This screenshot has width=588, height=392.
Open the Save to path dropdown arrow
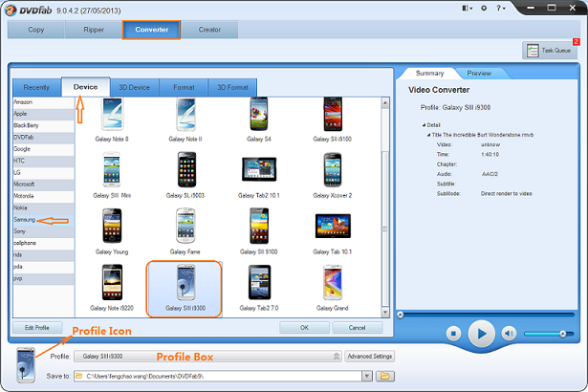pyautogui.click(x=367, y=376)
